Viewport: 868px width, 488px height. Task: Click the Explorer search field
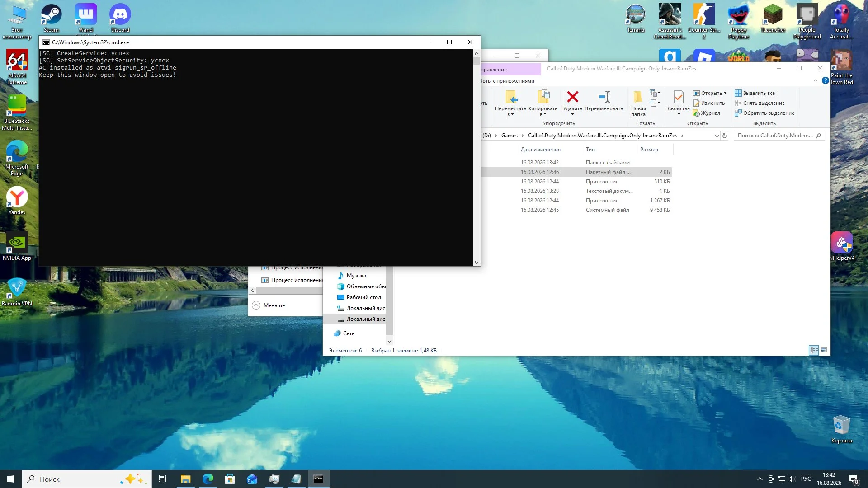(x=779, y=136)
